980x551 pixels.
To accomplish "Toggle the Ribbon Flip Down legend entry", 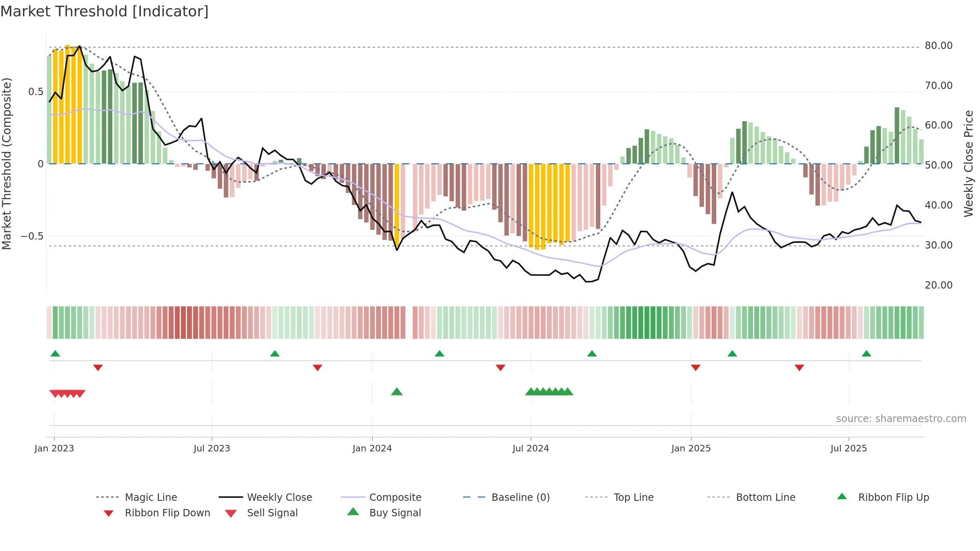I will pos(157,513).
